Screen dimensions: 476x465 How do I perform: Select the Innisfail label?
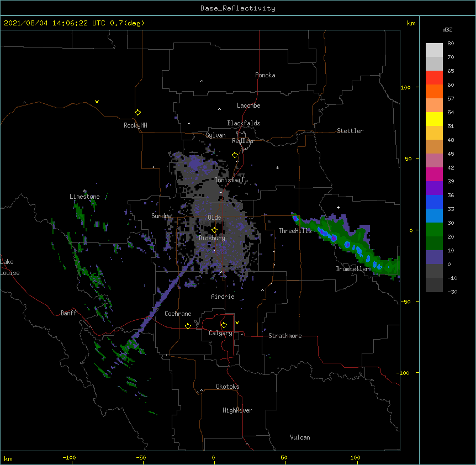pyautogui.click(x=229, y=180)
